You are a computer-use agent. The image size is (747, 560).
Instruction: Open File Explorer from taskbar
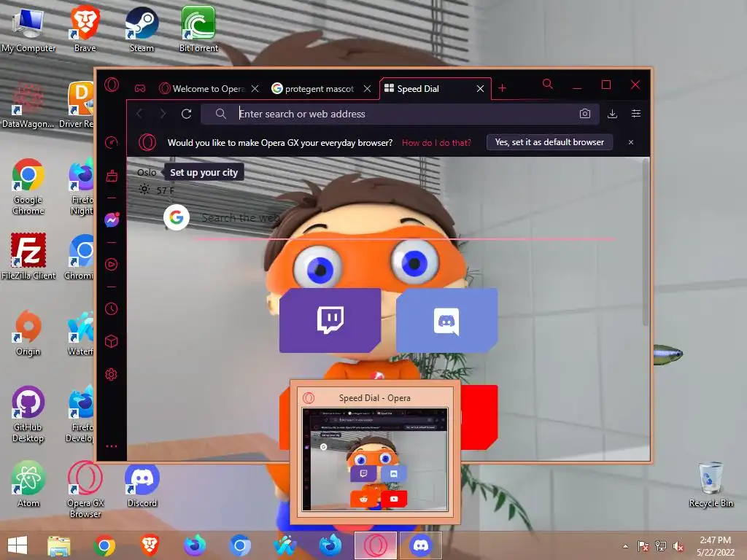click(58, 545)
